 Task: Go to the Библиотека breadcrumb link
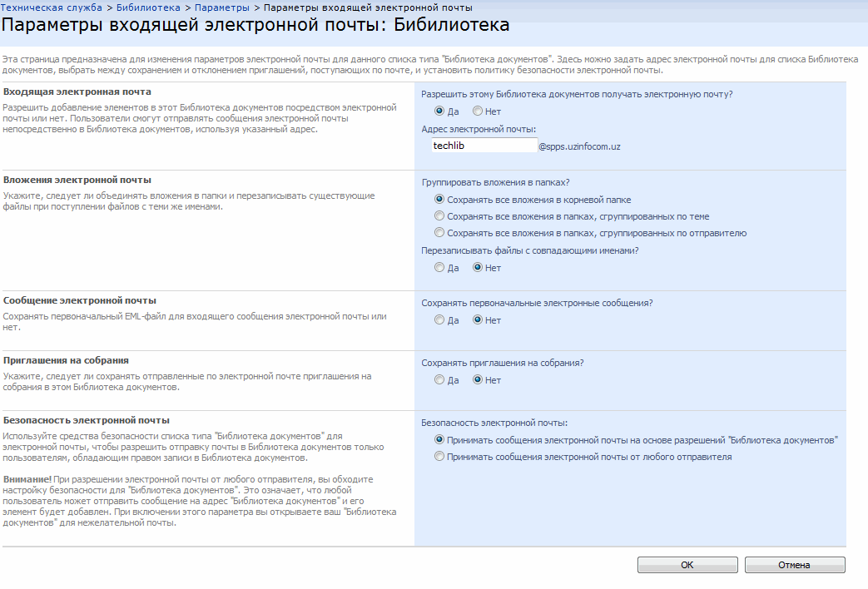point(148,7)
